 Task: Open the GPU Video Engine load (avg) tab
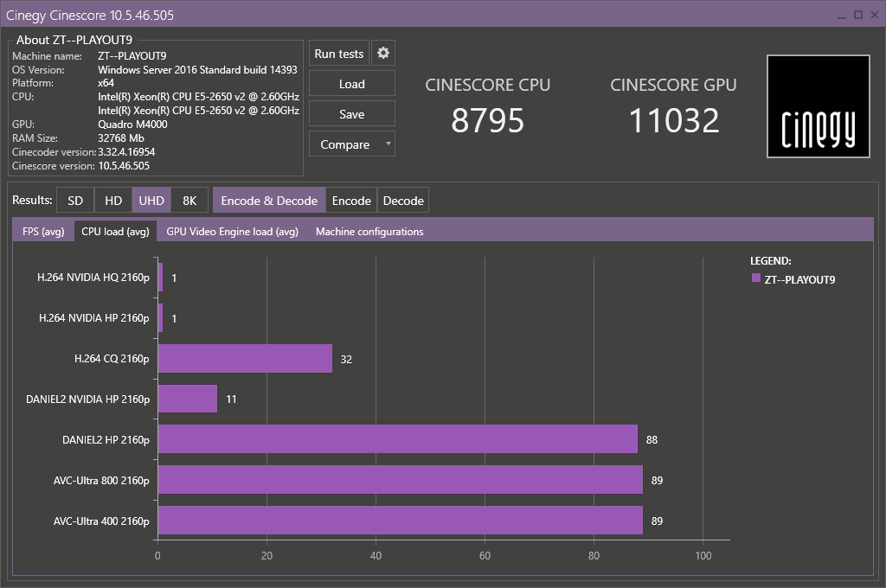tap(232, 231)
